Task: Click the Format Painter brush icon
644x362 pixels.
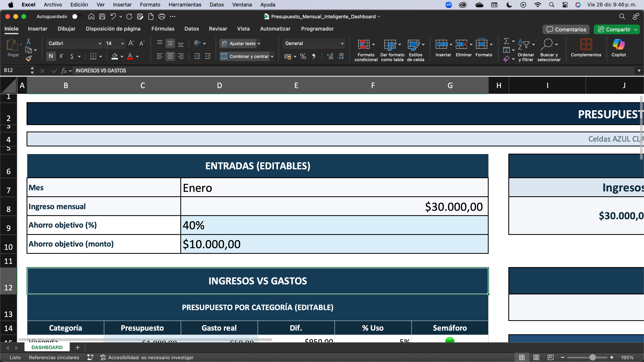Action: coord(29,59)
